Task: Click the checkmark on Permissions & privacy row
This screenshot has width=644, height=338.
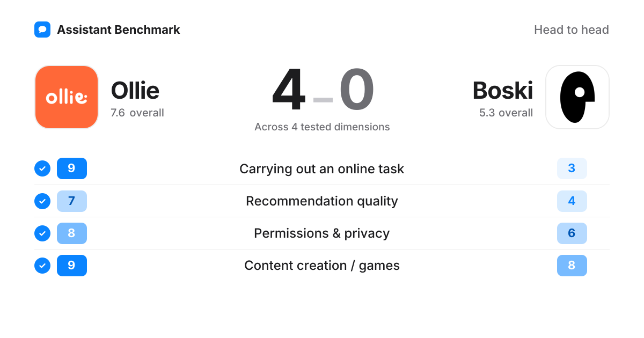Action: 42,233
